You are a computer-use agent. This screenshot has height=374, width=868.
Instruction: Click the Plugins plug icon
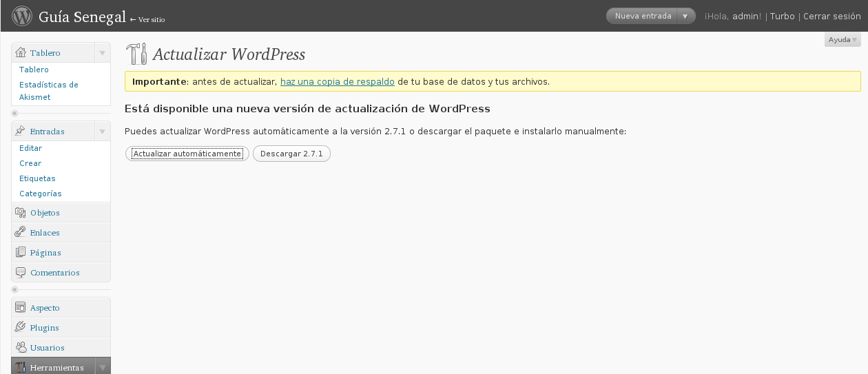coord(21,328)
